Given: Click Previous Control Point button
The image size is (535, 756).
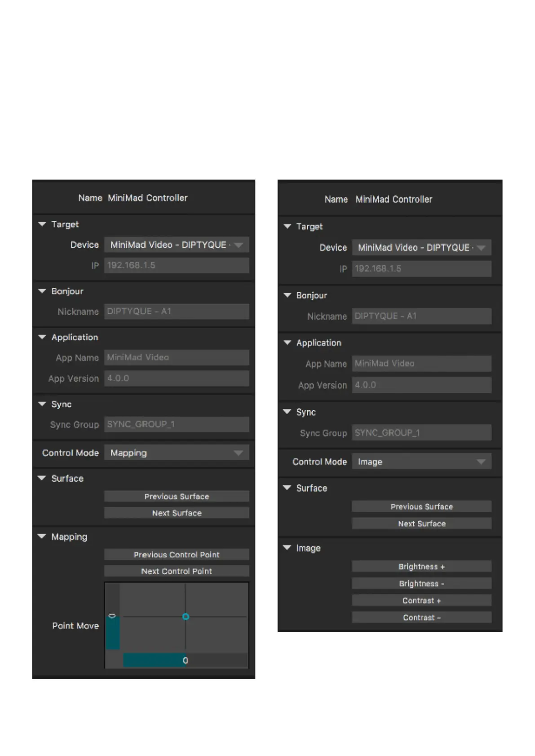Looking at the screenshot, I should pos(177,554).
